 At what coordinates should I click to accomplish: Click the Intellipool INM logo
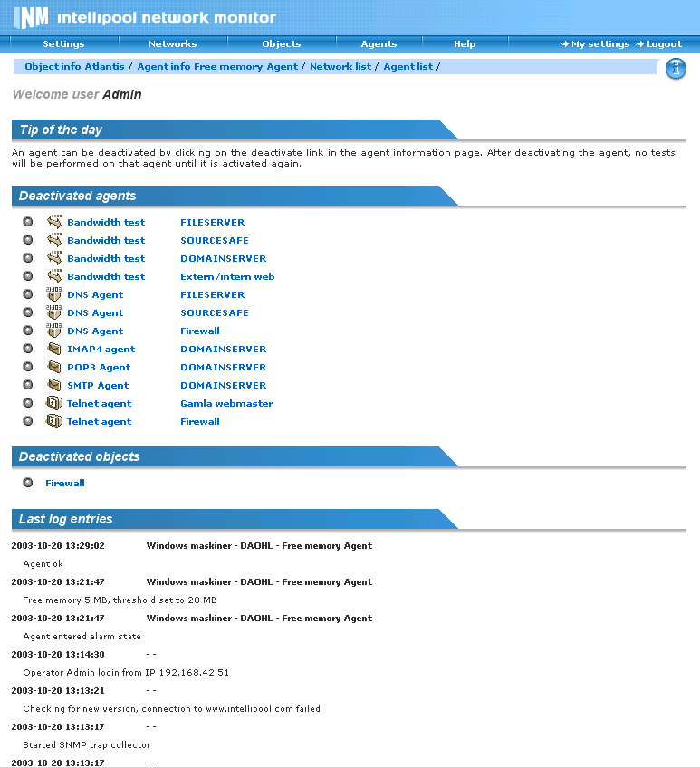click(x=31, y=17)
